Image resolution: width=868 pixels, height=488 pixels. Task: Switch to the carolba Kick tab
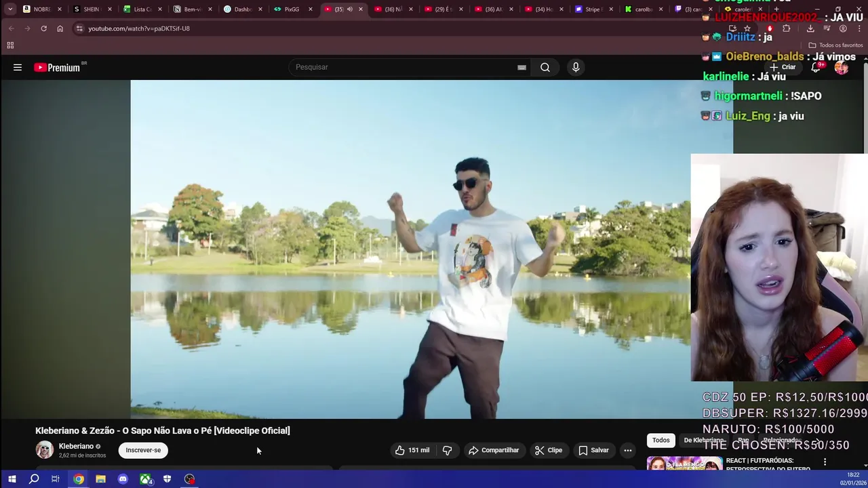644,9
